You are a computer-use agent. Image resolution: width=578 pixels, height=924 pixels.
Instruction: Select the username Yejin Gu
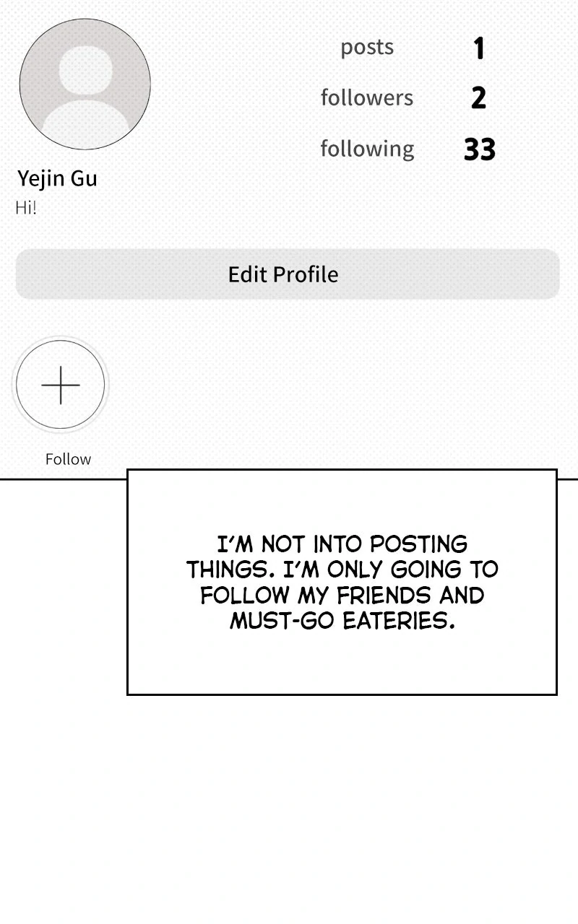(x=57, y=178)
